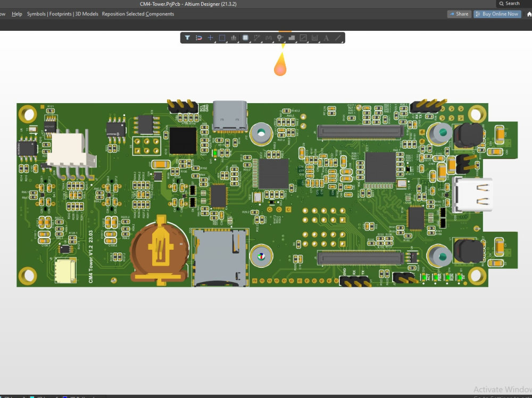Choose the place dimension line tool
Screen dimensions: 532x398
[x=303, y=38]
